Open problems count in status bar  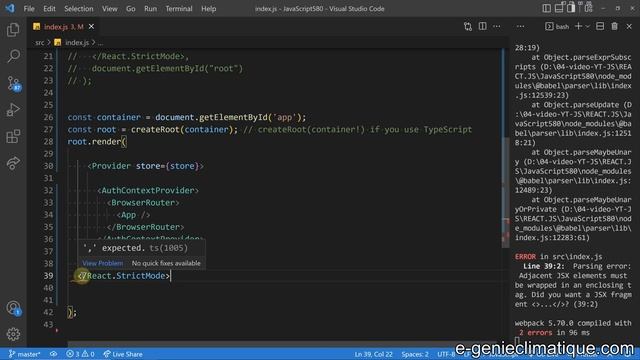80,354
